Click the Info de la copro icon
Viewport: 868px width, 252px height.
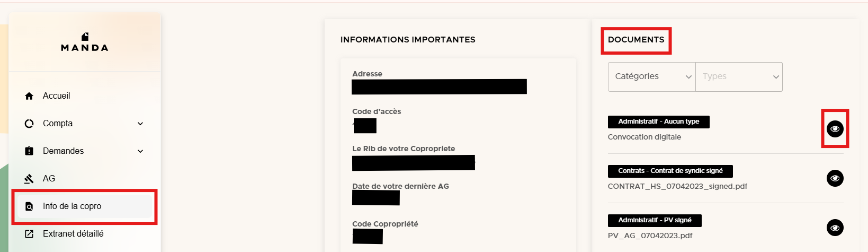click(29, 206)
